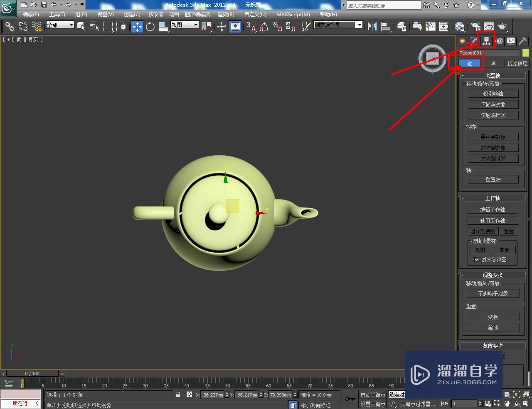Open the Curve Editor icon
The height and width of the screenshot is (409, 532).
point(431,27)
